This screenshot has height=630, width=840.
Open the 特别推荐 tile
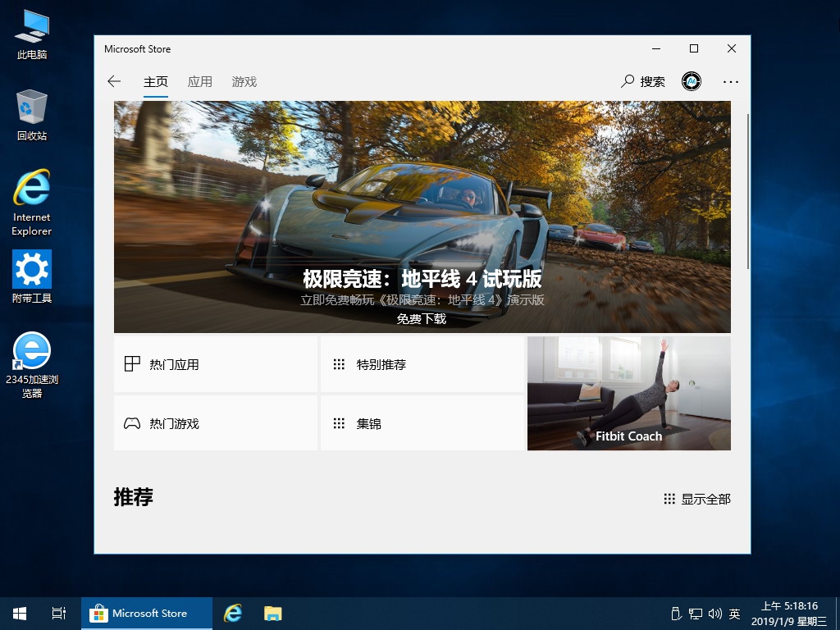422,365
